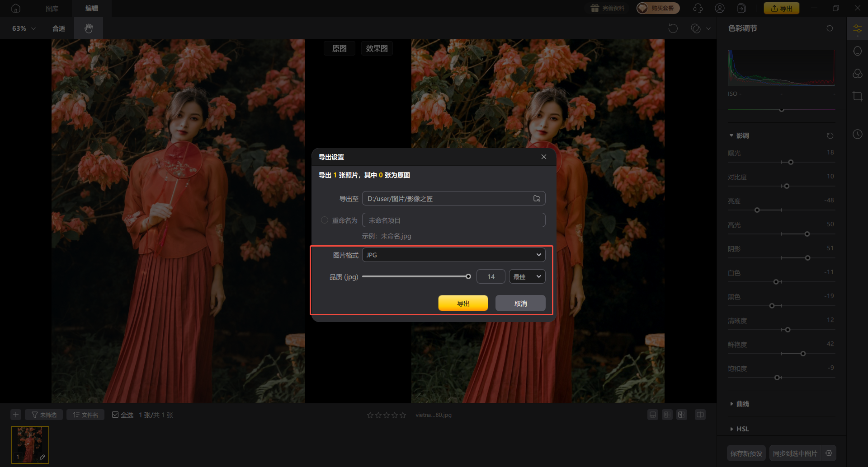Open the customer service headset icon
This screenshot has height=467, width=868.
click(698, 8)
